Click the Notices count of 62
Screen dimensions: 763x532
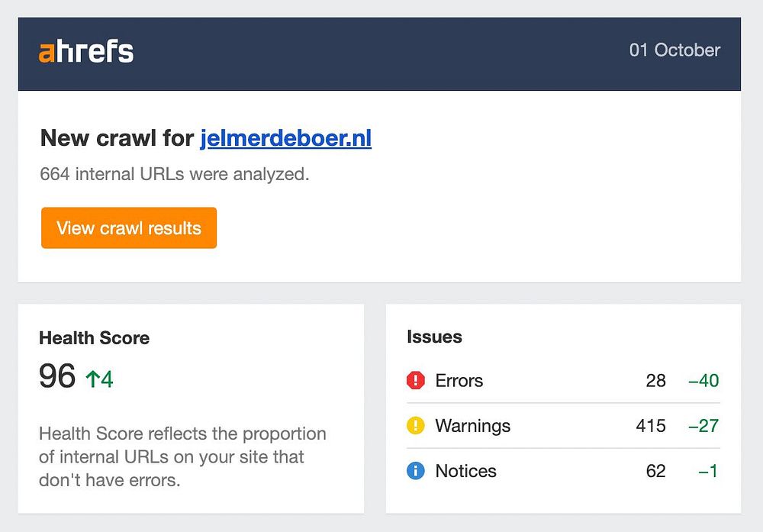point(655,471)
